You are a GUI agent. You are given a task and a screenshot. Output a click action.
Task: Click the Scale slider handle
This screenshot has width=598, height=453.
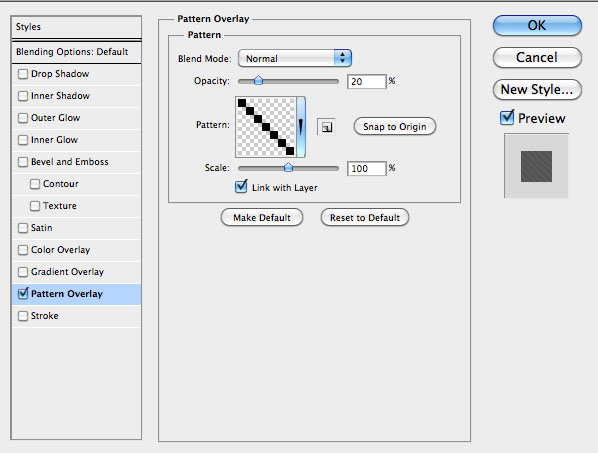(x=289, y=167)
